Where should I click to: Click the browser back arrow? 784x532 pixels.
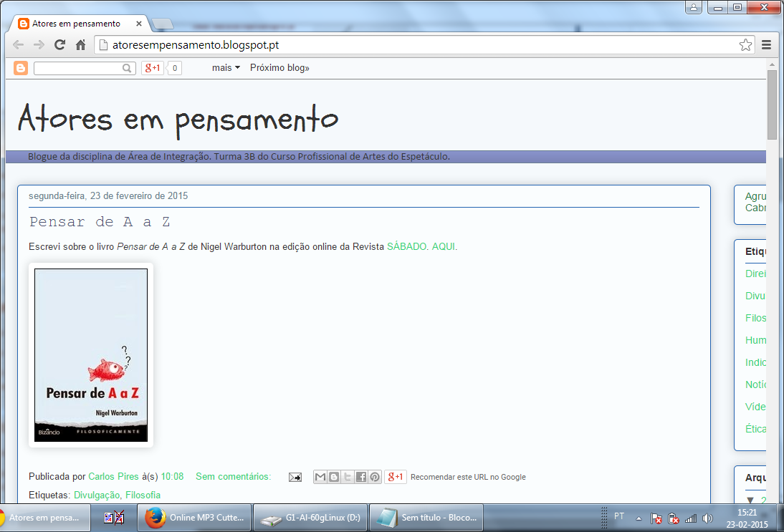[x=19, y=45]
